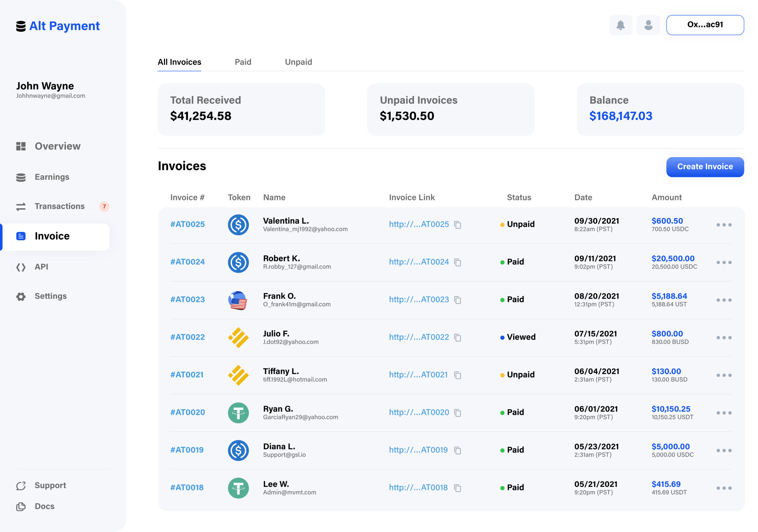The image size is (758, 532).
Task: Click USDC token icon in Robert K. row
Action: click(238, 263)
